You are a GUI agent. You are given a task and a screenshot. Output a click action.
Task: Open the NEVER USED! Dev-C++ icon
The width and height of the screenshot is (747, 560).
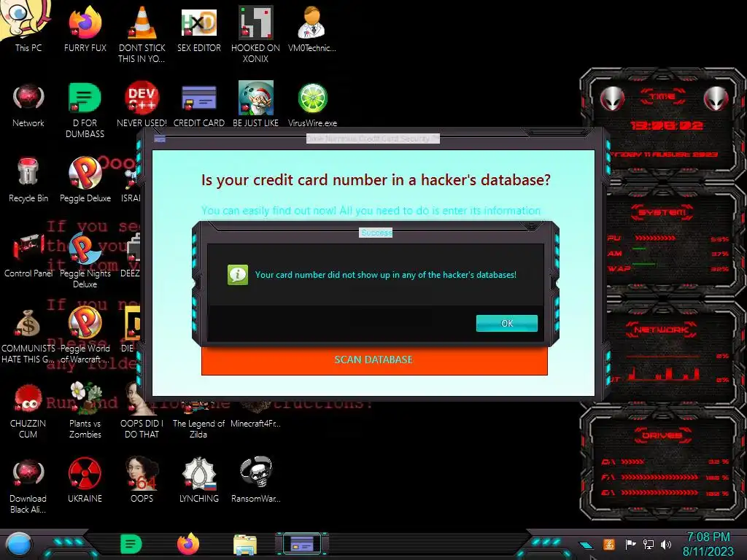click(x=142, y=104)
